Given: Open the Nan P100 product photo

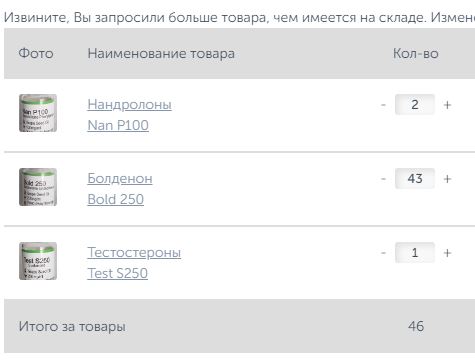Looking at the screenshot, I should coord(38,113).
